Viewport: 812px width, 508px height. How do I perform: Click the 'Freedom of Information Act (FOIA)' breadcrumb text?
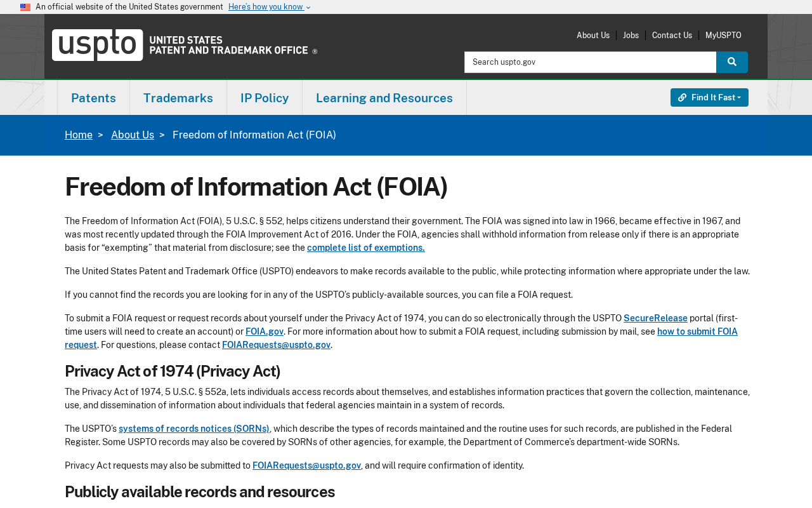pos(254,135)
